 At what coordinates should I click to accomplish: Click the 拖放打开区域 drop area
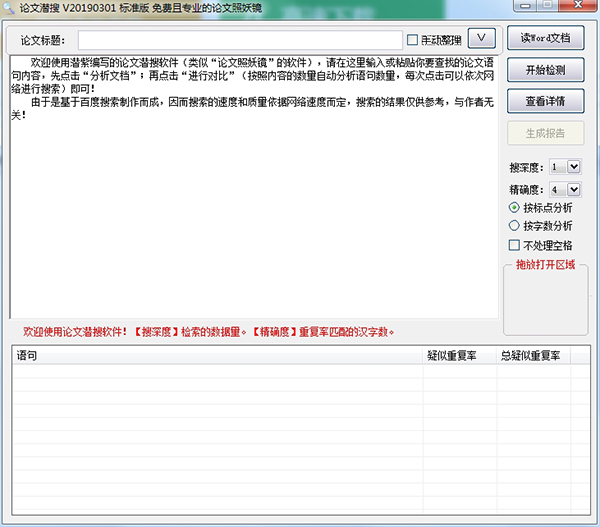click(546, 302)
